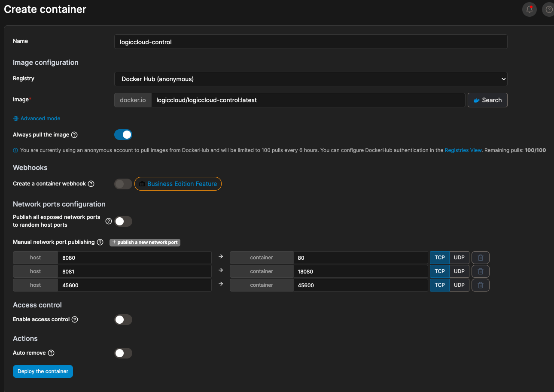The image size is (554, 392).
Task: Remove the 8081 to 18080 port mapping
Action: point(480,271)
